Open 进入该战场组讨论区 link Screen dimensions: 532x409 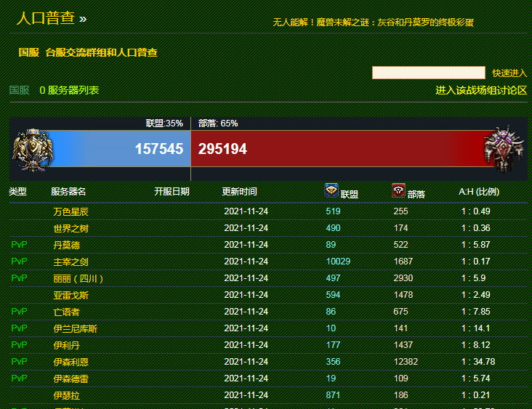coord(481,90)
